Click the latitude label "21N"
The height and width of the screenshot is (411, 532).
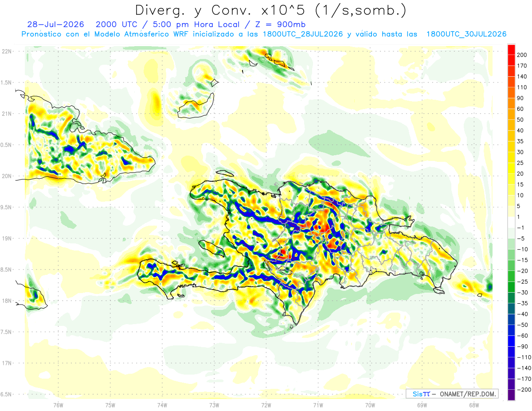point(7,114)
